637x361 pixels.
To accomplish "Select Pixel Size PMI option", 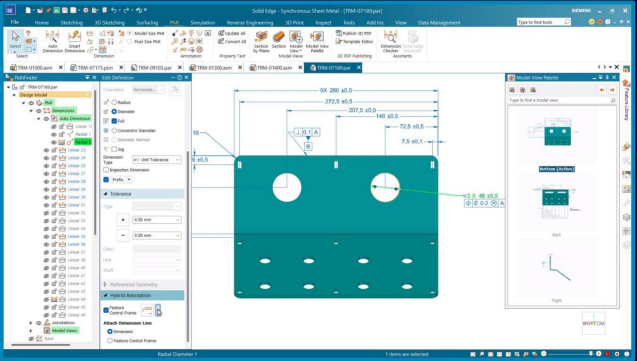I will (x=143, y=41).
